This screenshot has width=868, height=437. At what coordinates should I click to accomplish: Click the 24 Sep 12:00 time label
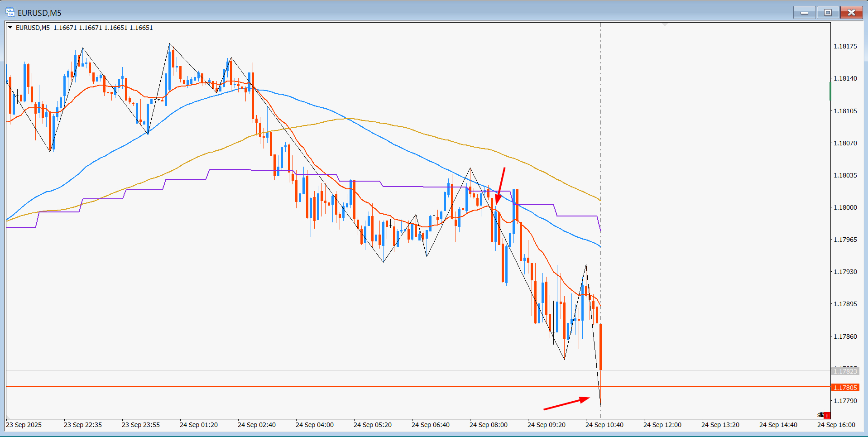pos(662,425)
